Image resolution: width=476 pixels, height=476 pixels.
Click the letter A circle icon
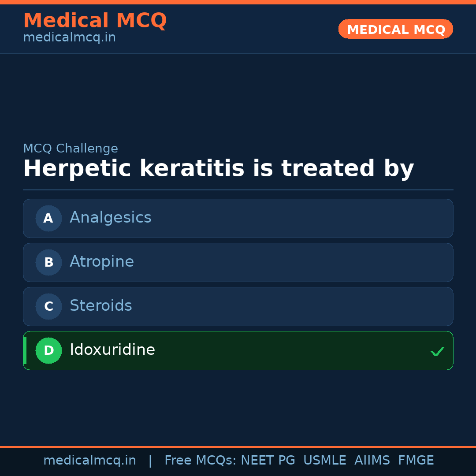(48, 218)
